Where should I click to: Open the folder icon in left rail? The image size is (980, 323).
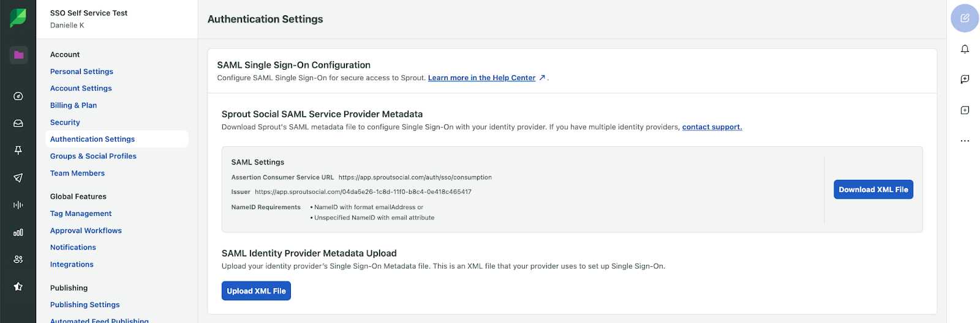(x=18, y=55)
